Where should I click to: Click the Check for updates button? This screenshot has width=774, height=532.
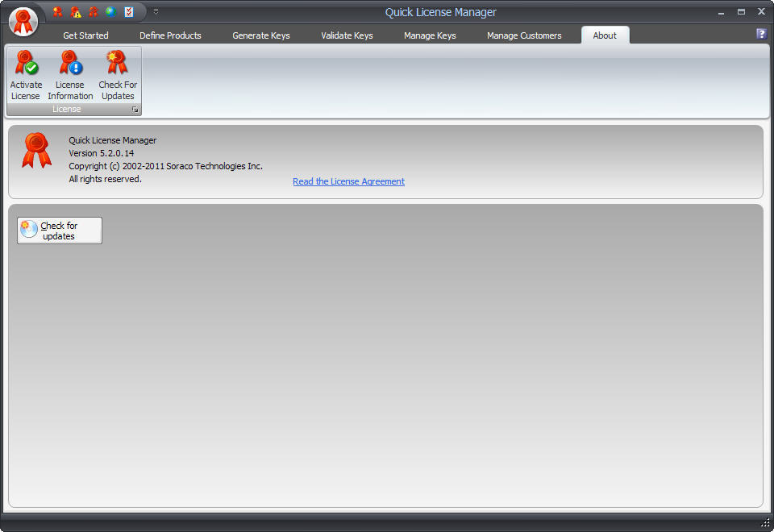(x=60, y=231)
